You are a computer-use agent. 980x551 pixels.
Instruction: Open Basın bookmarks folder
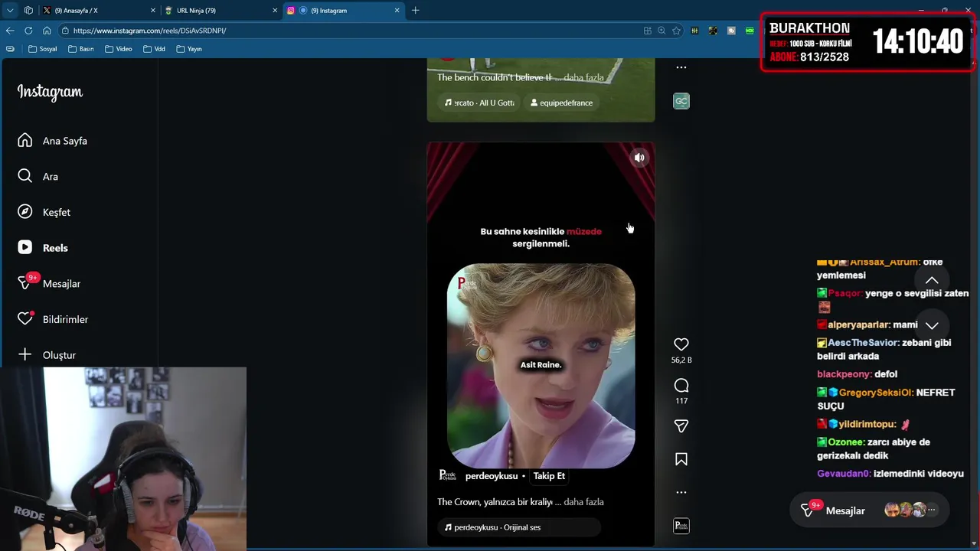[x=80, y=49]
